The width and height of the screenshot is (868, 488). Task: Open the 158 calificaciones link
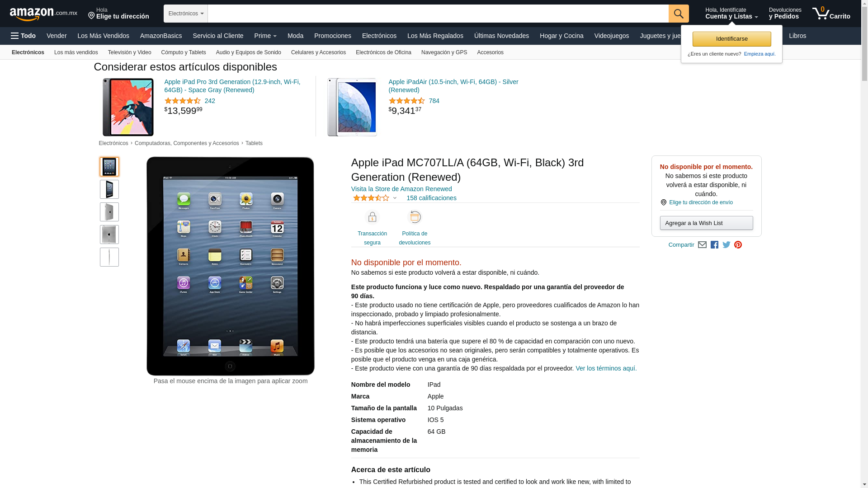431,198
